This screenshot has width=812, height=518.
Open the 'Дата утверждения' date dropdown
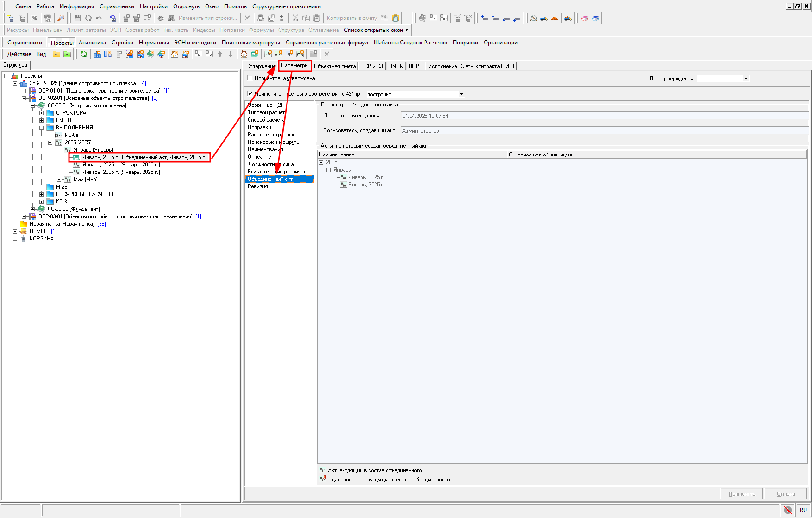(x=746, y=79)
